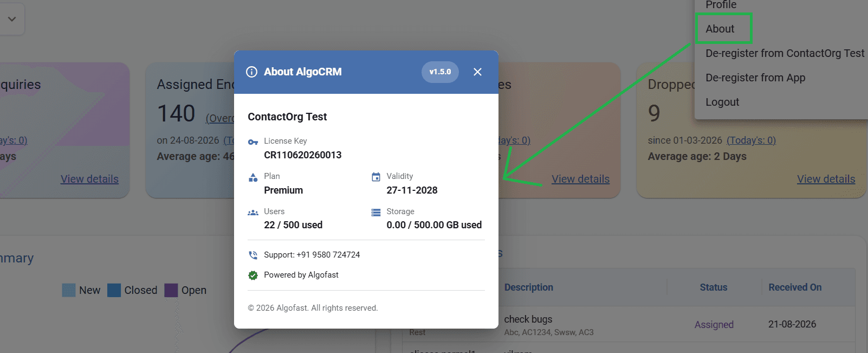Click the received date 21-08-2026
The height and width of the screenshot is (353, 868).
click(x=792, y=324)
